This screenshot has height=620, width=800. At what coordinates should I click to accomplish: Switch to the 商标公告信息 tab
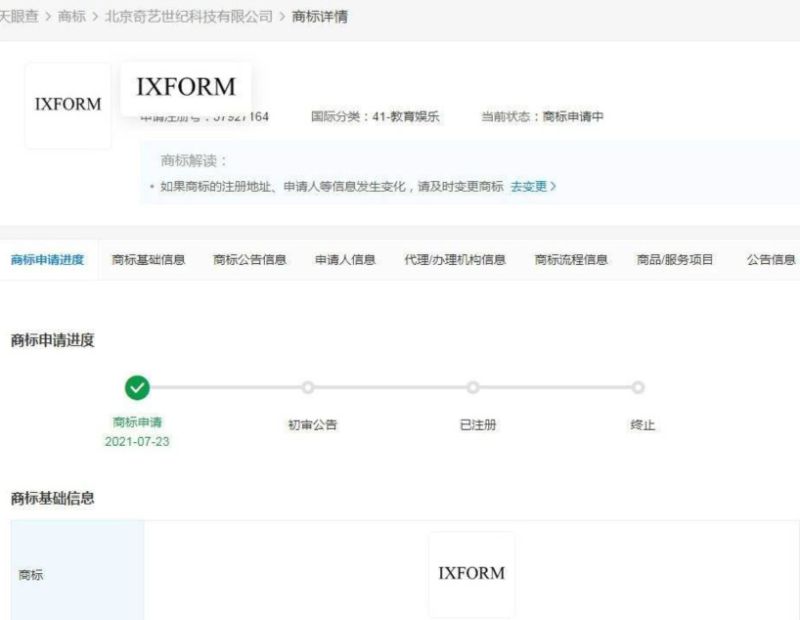point(250,260)
